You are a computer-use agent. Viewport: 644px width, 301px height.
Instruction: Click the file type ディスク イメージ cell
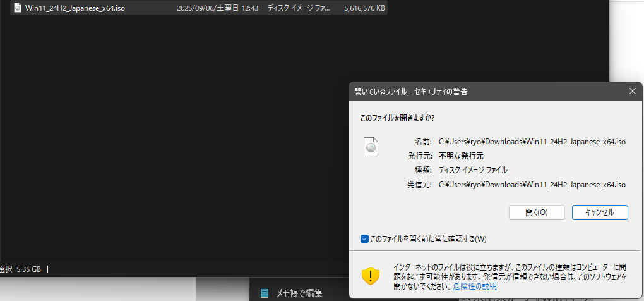(298, 8)
